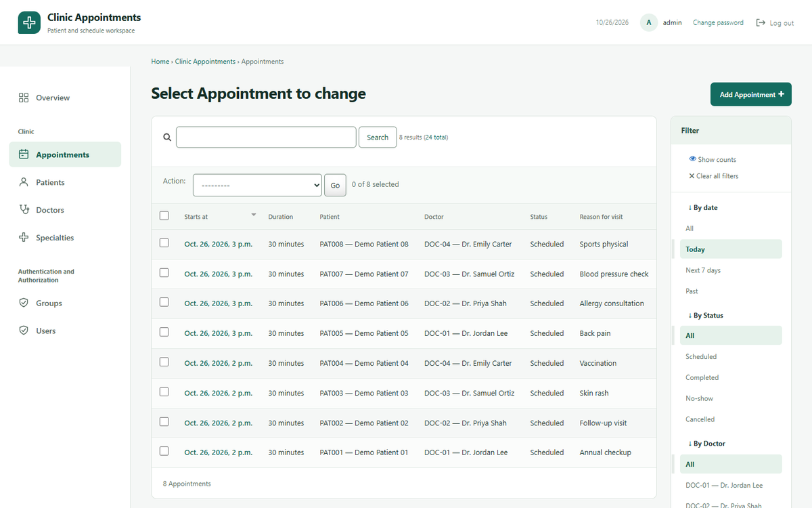Open the Change password link
812x508 pixels.
[x=718, y=22]
